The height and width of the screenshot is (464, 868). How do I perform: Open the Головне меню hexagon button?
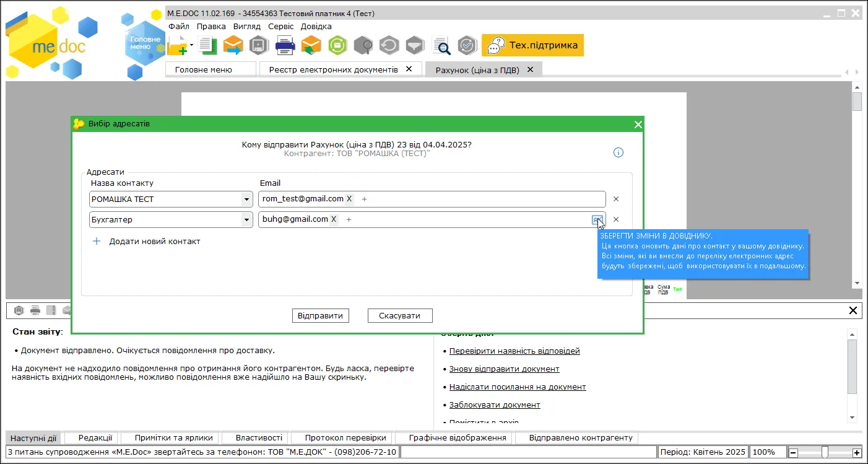[144, 42]
